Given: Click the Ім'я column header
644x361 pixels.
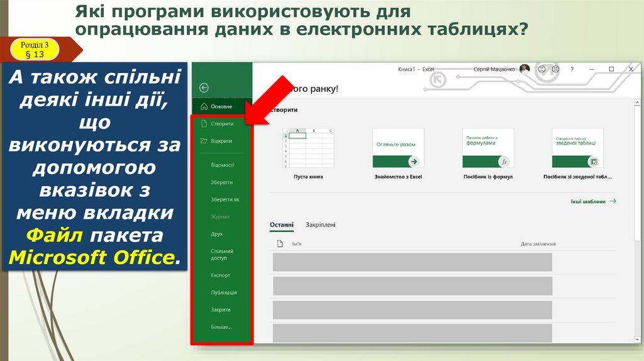Looking at the screenshot, I should click(x=297, y=244).
